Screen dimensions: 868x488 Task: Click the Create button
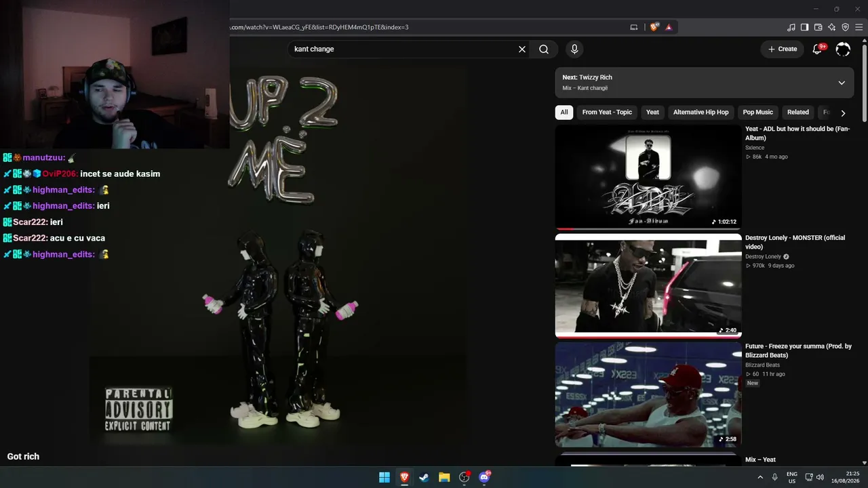[783, 49]
